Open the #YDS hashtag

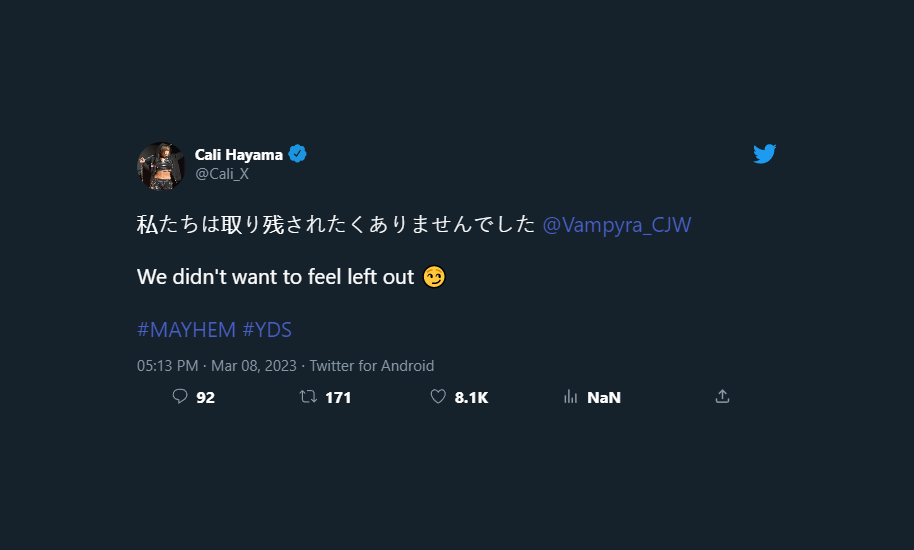pos(267,330)
